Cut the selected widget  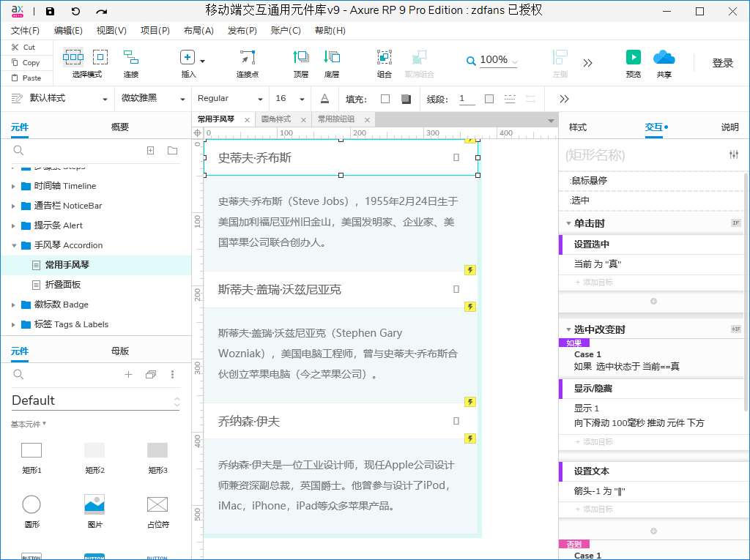pyautogui.click(x=23, y=47)
